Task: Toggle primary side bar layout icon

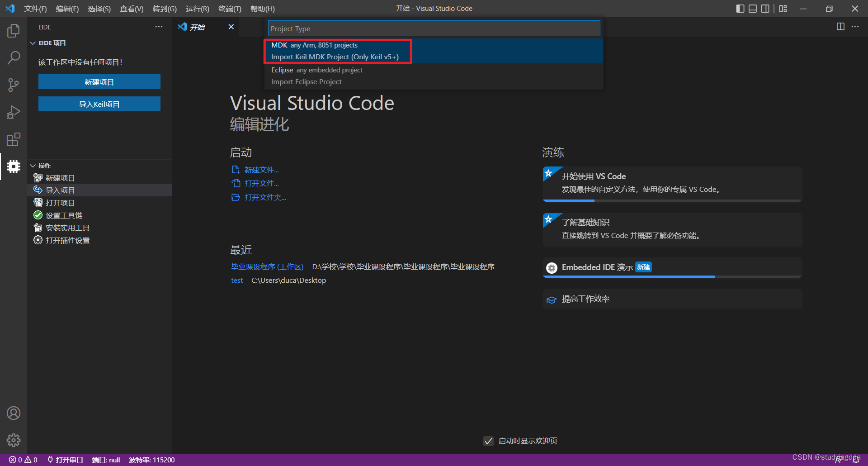Action: (740, 9)
